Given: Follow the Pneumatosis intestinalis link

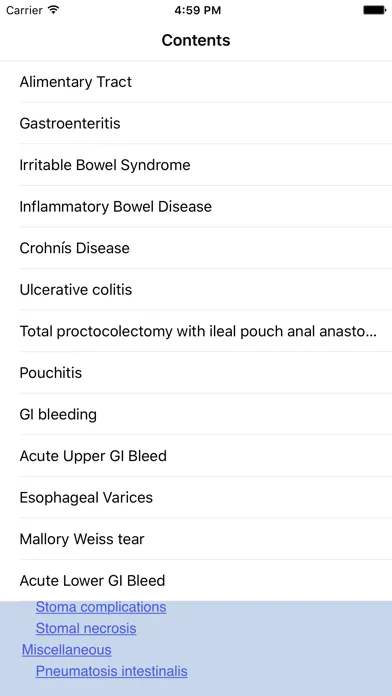Looking at the screenshot, I should point(111,671).
